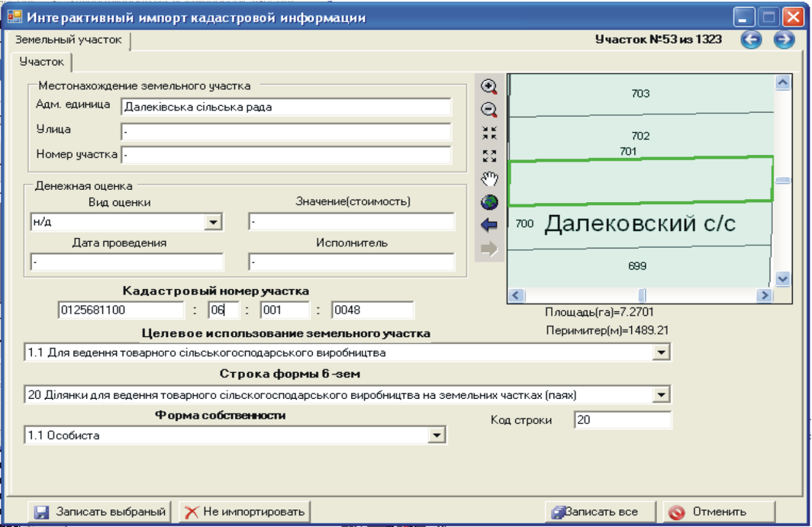Image resolution: width=812 pixels, height=527 pixels.
Task: Select the inward-arrows shrink view icon
Action: coord(489,133)
